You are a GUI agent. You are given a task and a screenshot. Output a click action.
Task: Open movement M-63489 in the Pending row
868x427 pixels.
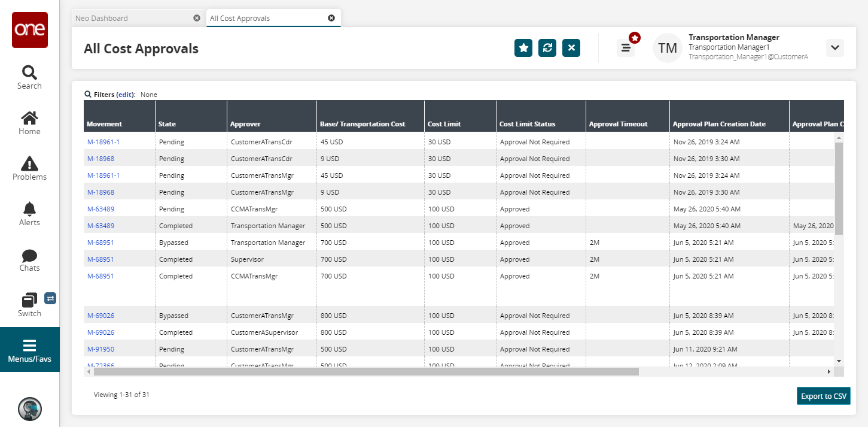tap(100, 209)
